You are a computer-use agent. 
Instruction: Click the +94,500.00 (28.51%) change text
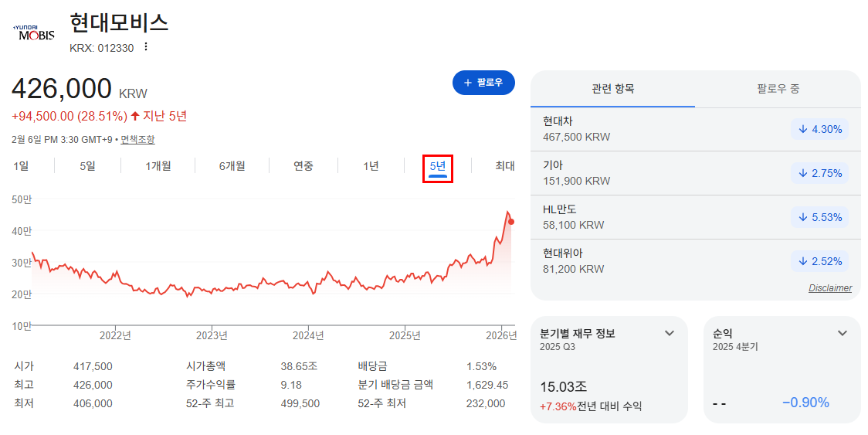70,117
